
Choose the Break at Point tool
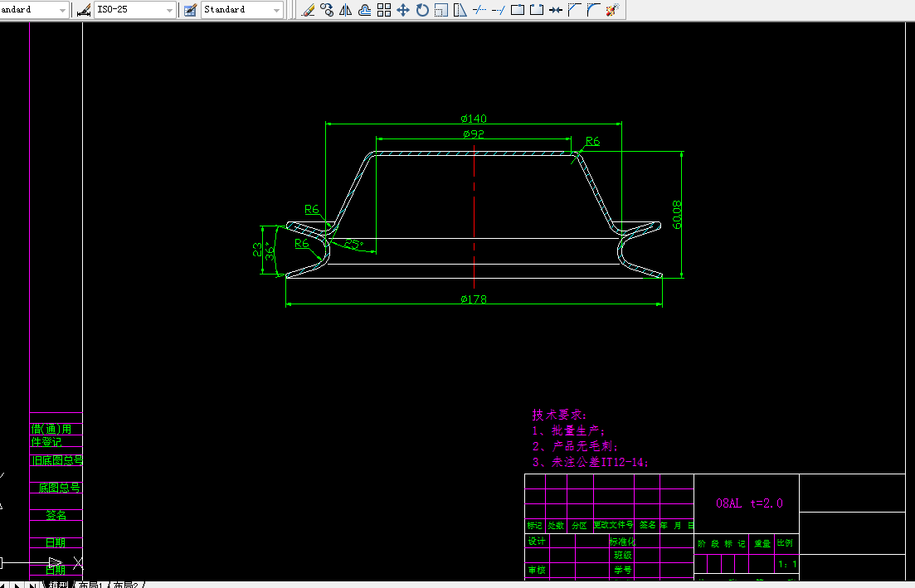[x=517, y=10]
